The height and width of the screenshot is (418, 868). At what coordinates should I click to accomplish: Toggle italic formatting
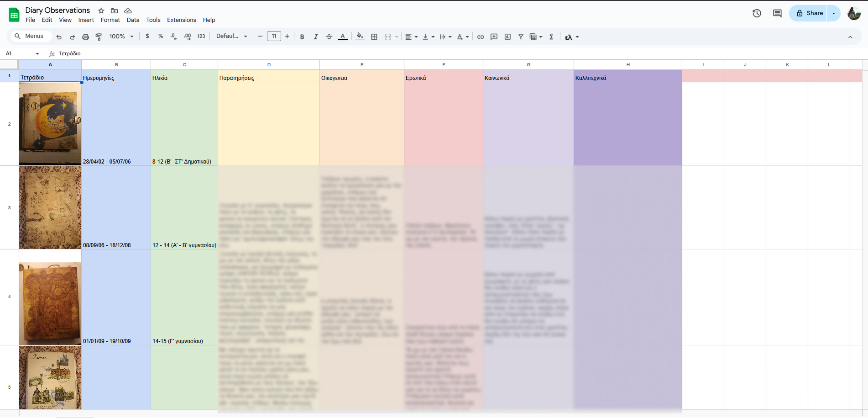pyautogui.click(x=316, y=37)
